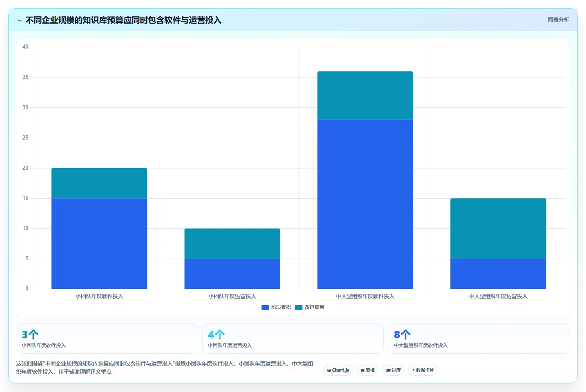Click the chart title about 知识库预算
Screen dimensions: 586x392
click(x=123, y=20)
